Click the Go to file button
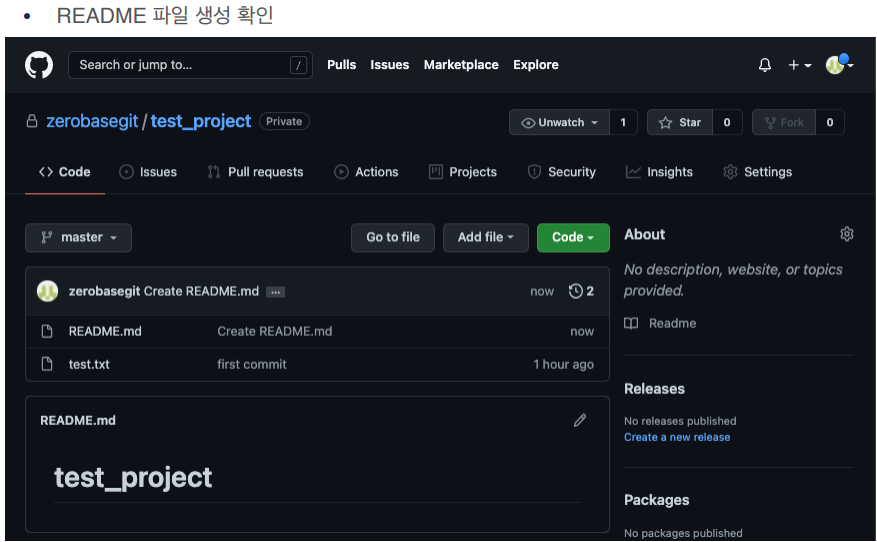877x542 pixels. 393,238
